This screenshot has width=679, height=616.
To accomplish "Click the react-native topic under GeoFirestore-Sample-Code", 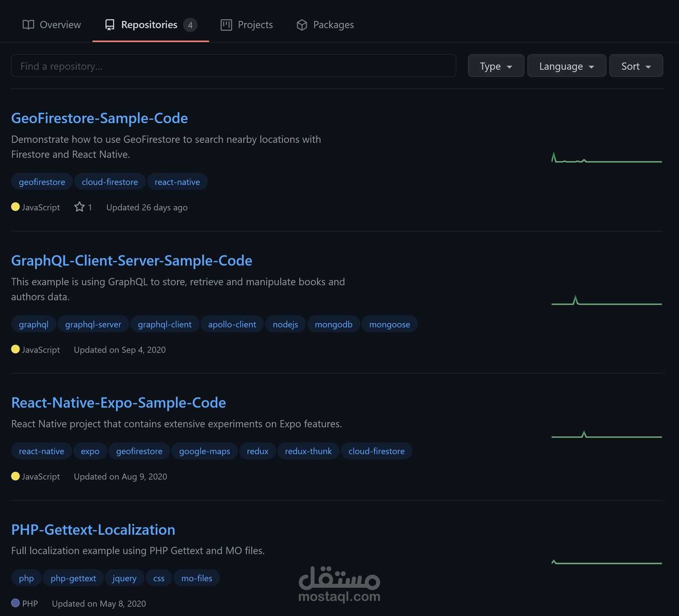I will coord(177,182).
